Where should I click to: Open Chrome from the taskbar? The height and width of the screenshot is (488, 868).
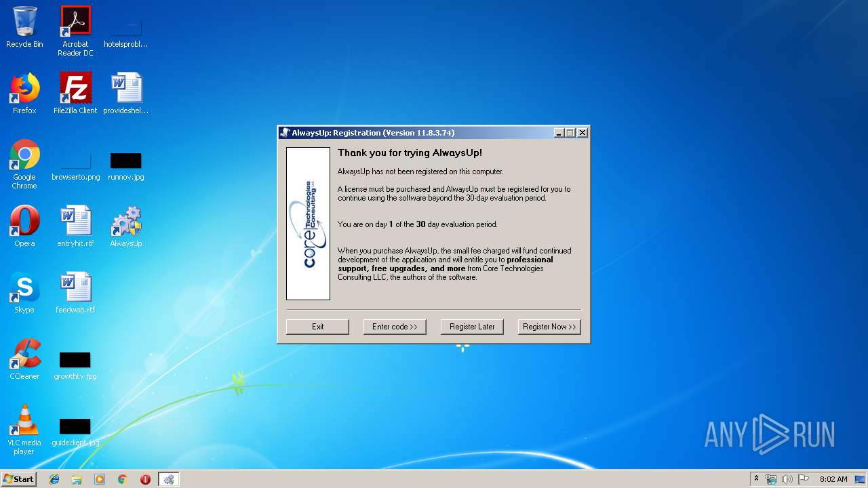point(122,479)
